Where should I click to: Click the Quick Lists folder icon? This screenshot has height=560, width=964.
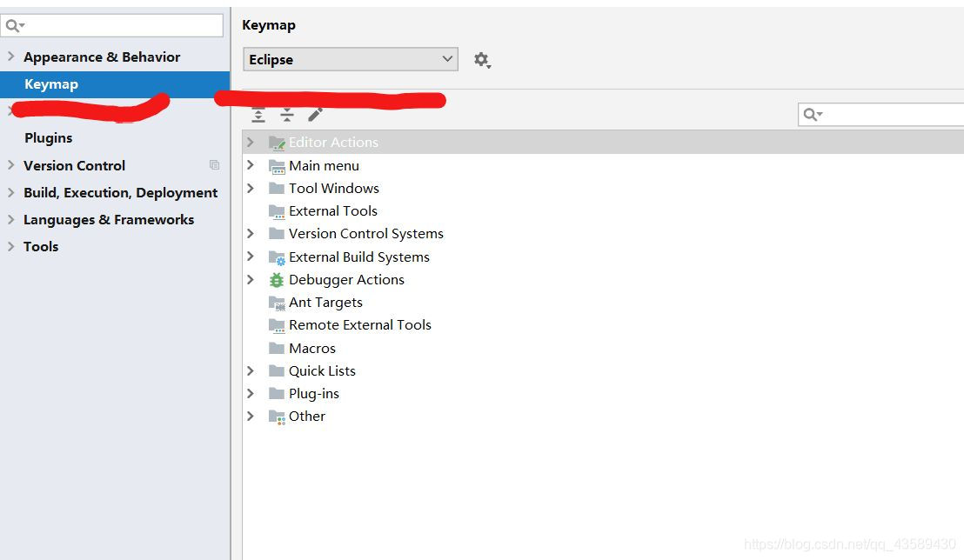tap(277, 370)
